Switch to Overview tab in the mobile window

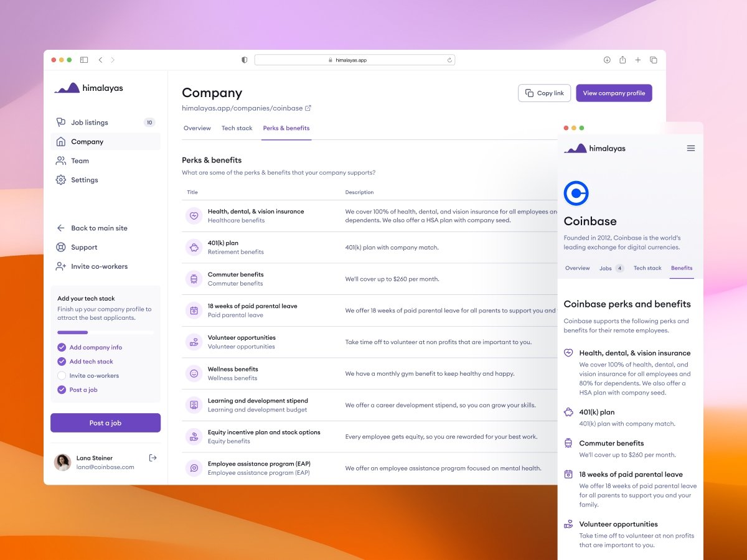578,268
